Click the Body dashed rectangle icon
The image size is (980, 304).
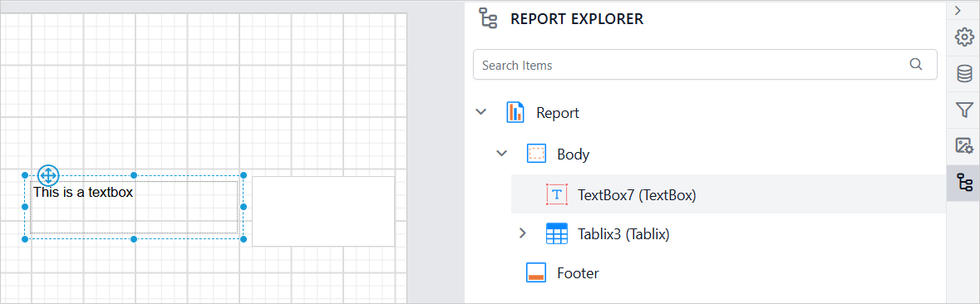[x=537, y=154]
